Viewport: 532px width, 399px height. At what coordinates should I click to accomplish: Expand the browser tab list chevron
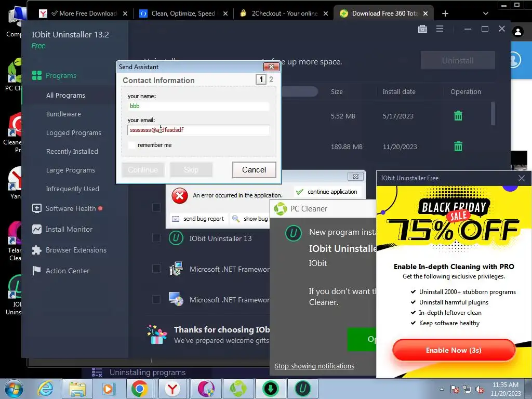pyautogui.click(x=486, y=14)
